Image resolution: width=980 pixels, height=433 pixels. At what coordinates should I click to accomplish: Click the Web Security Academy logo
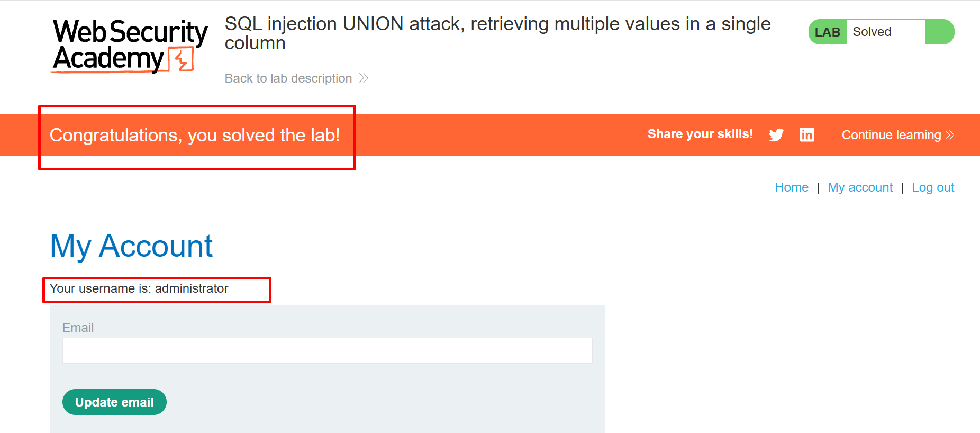tap(130, 46)
